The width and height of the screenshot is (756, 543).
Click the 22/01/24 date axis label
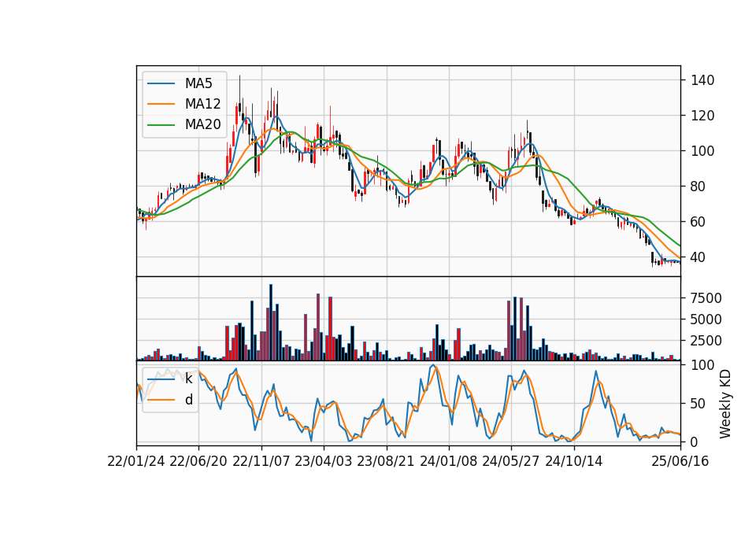click(136, 461)
